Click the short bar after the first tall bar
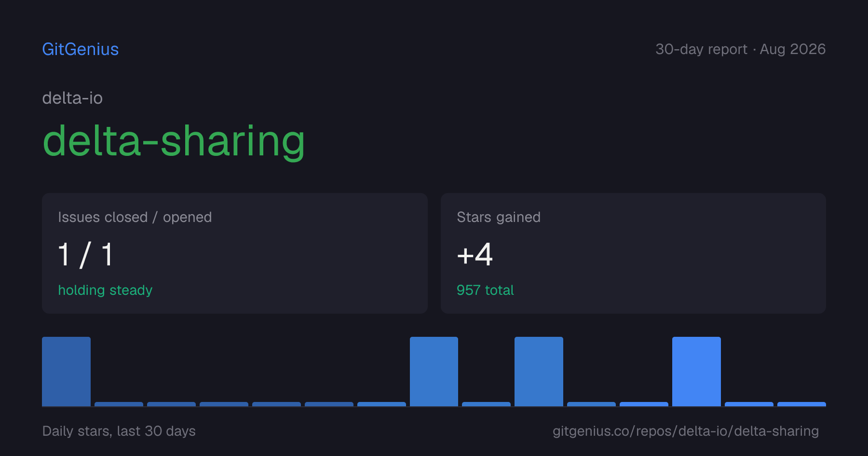 pos(119,404)
